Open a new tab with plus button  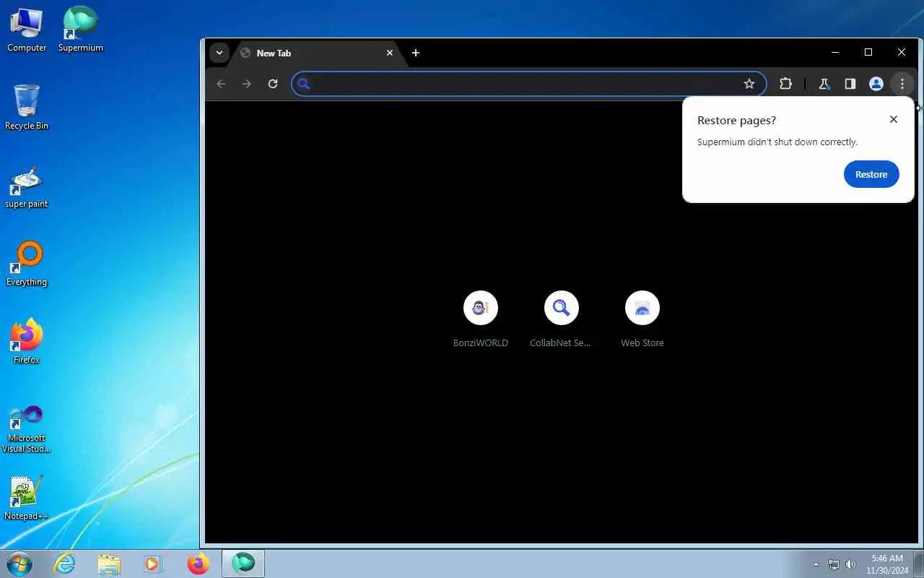tap(416, 53)
